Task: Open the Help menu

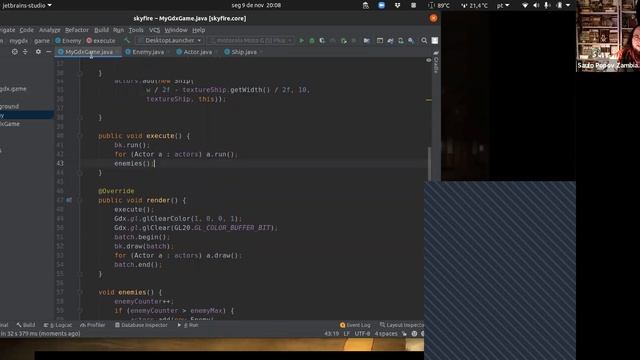Action: pyautogui.click(x=198, y=30)
